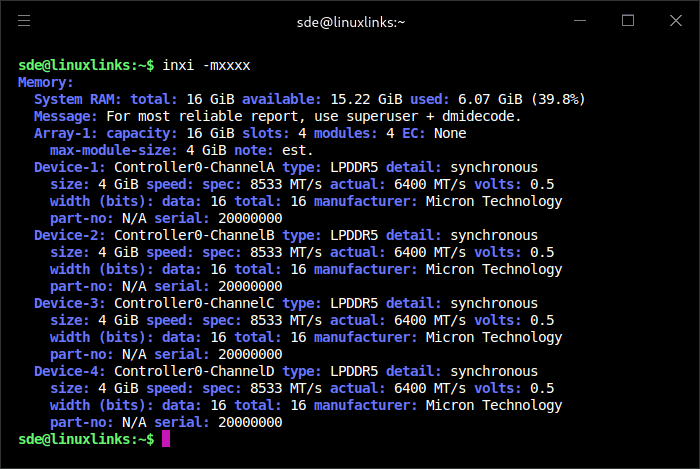Maximize the terminal window
Image resolution: width=700 pixels, height=469 pixels.
click(628, 21)
